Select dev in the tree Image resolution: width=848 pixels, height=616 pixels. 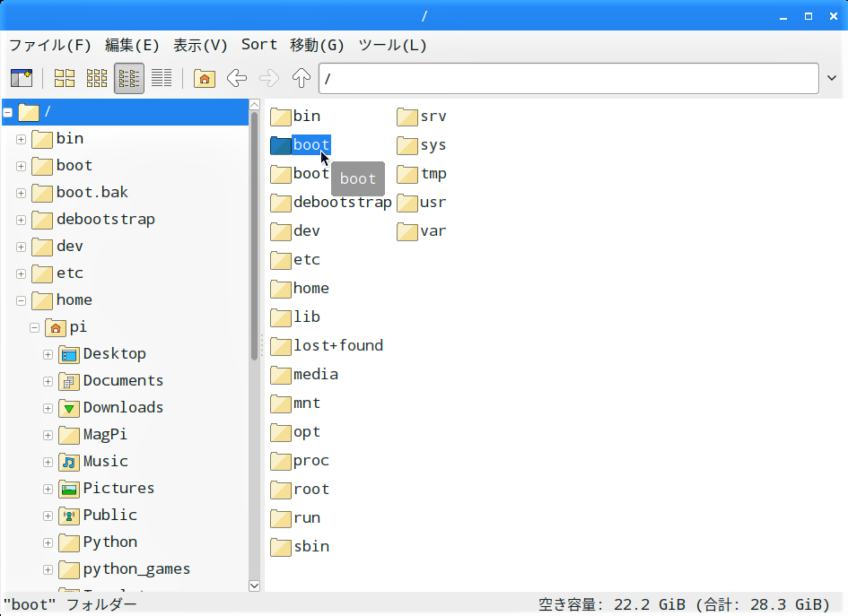click(x=70, y=247)
